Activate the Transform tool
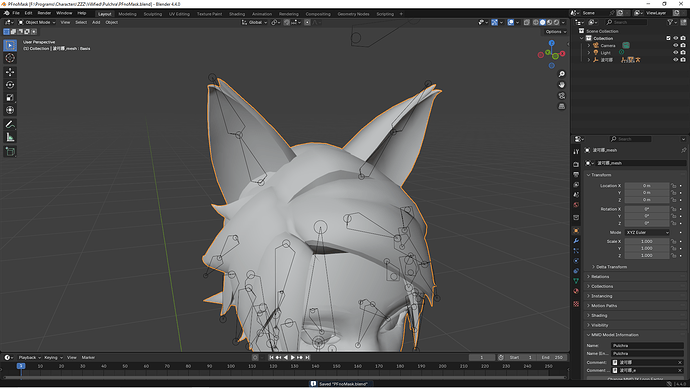The height and width of the screenshot is (388, 690). point(10,110)
